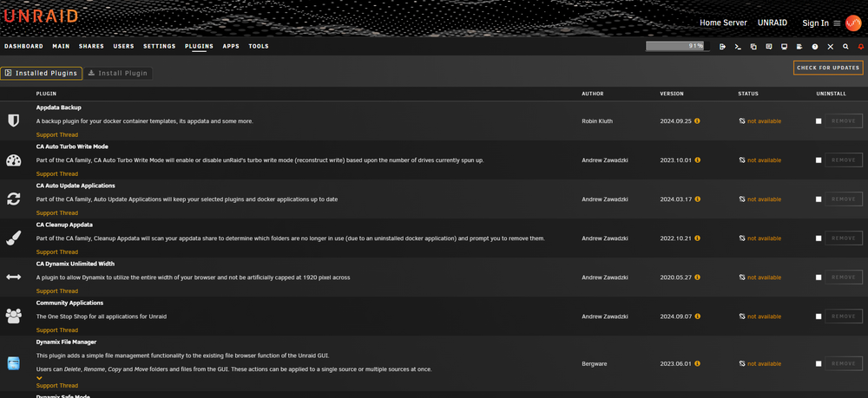Click the CA Auto Update refresh icon

click(x=13, y=199)
